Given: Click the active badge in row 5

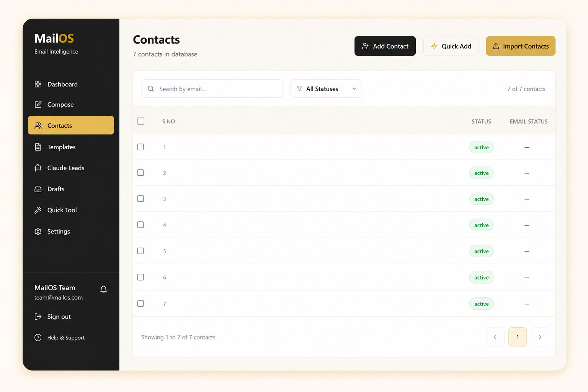Looking at the screenshot, I should [481, 251].
